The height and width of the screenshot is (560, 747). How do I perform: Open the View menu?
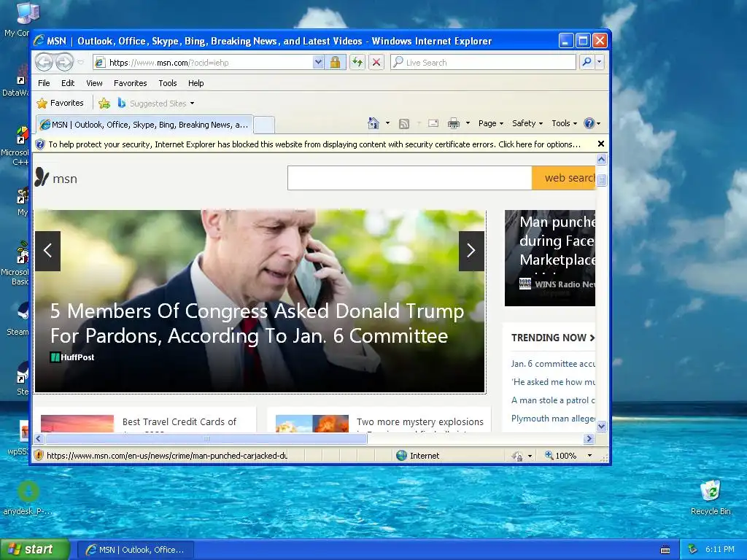pyautogui.click(x=94, y=83)
